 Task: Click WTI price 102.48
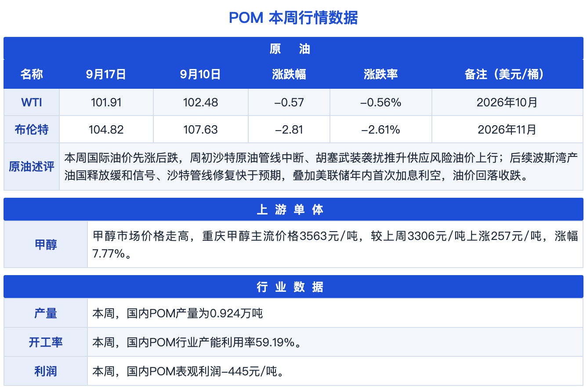(200, 102)
